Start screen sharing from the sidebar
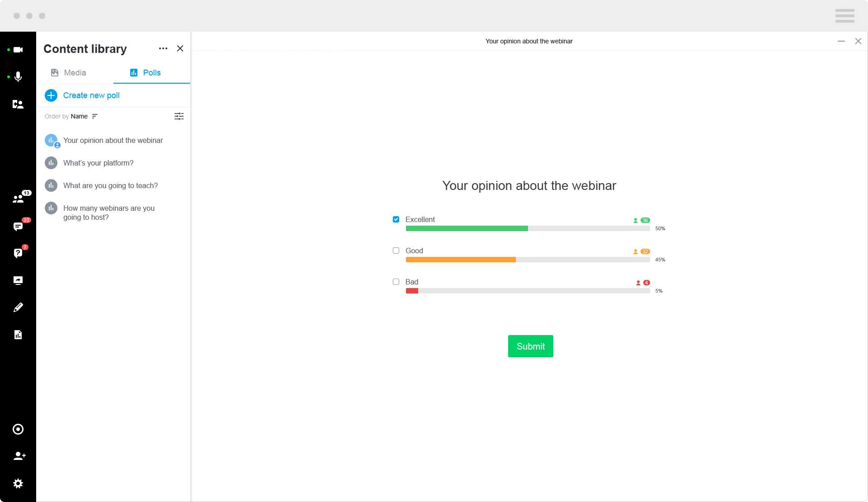Image resolution: width=868 pixels, height=502 pixels. pos(18,280)
